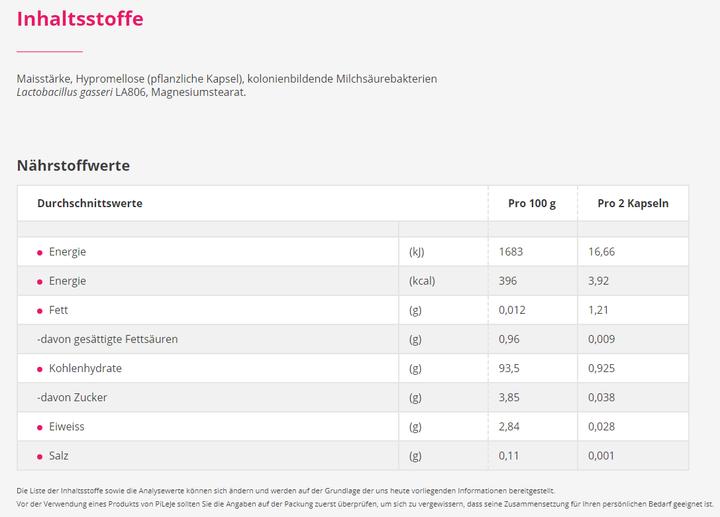Select the value 0,96
This screenshot has height=517, width=720.
[509, 339]
